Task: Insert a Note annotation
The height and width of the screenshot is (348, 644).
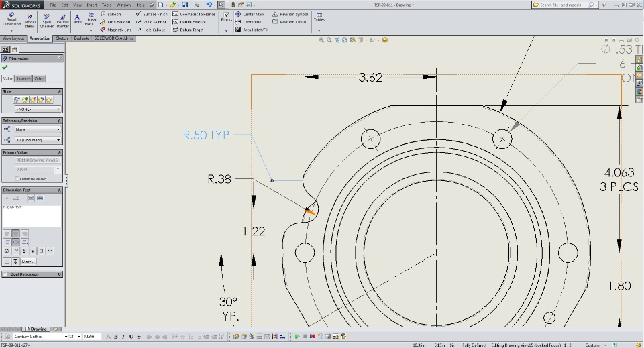Action: point(77,19)
